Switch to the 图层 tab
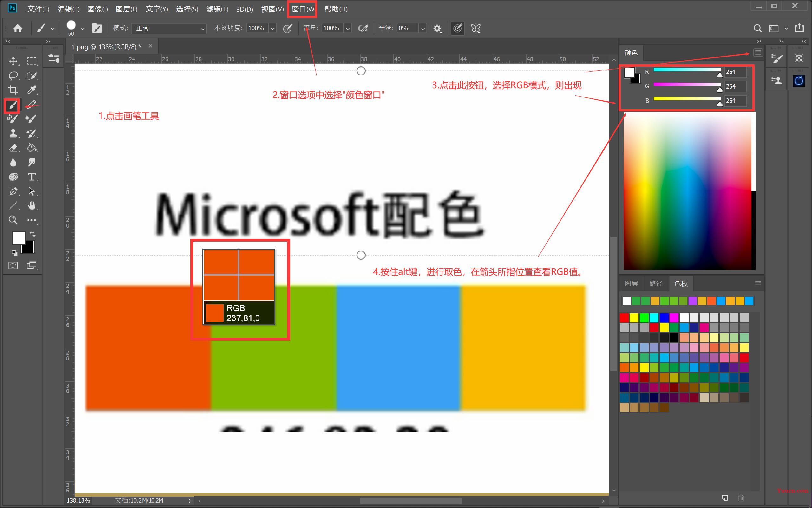The image size is (812, 508). [631, 284]
